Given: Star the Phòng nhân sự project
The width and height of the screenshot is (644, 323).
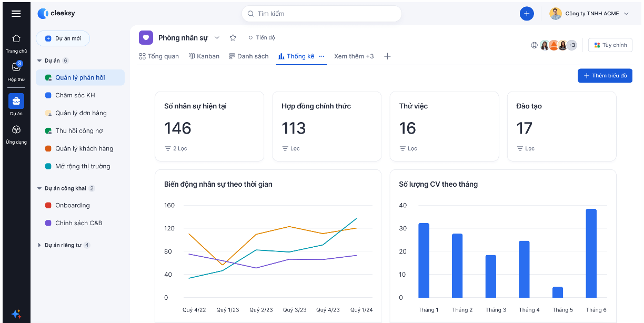Looking at the screenshot, I should [233, 38].
